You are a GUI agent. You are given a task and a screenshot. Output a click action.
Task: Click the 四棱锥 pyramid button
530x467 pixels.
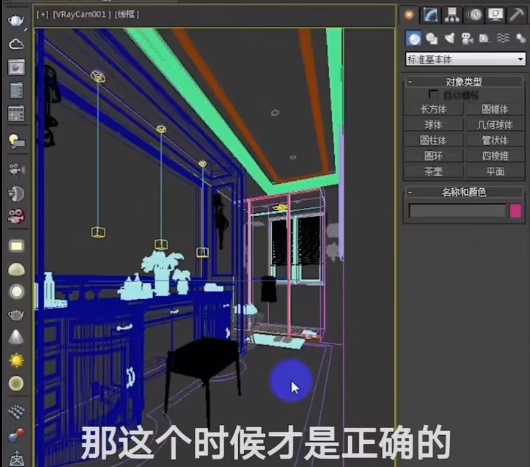click(x=494, y=156)
